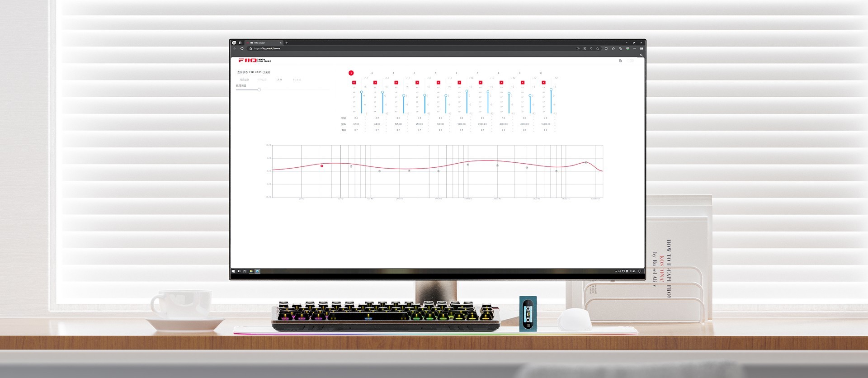Edit band 6 frequency value 1000.00
This screenshot has width=868, height=378.
pyautogui.click(x=462, y=124)
